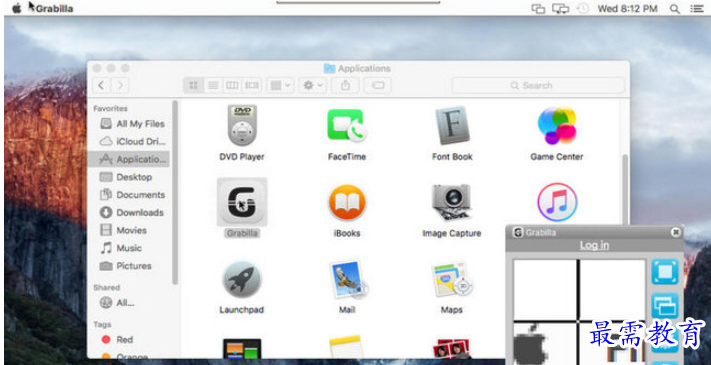Select the Mail app icon
Screen dimensions: 711x365
click(x=349, y=279)
